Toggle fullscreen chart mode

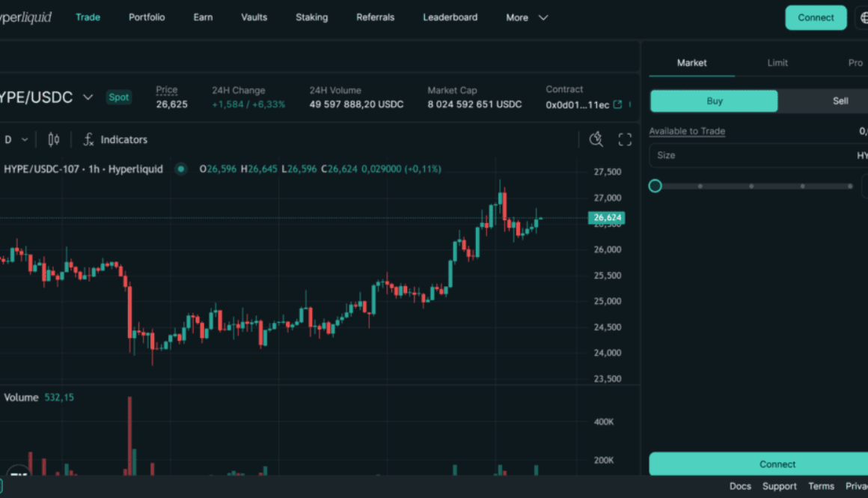pyautogui.click(x=625, y=139)
